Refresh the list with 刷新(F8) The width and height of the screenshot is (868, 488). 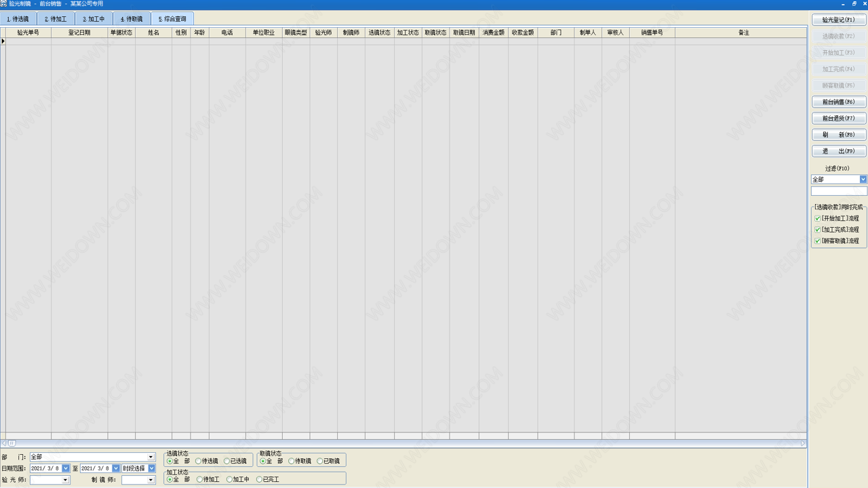pyautogui.click(x=839, y=135)
